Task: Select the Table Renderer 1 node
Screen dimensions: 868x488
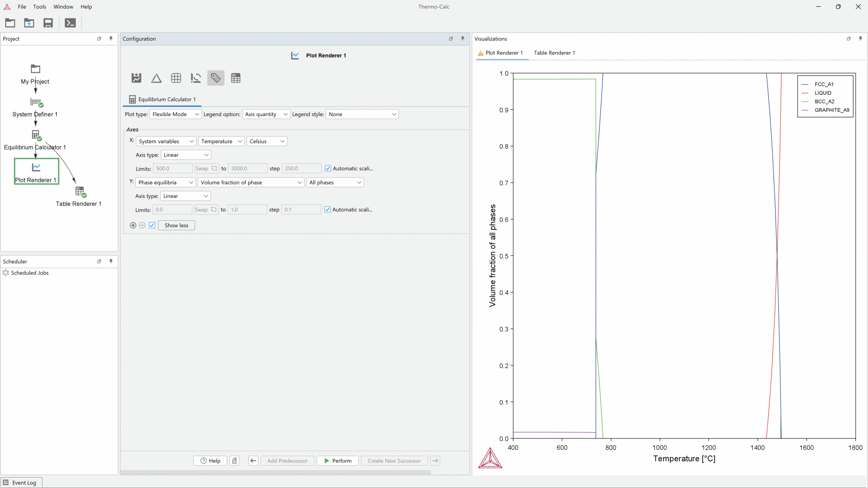Action: [x=79, y=197]
